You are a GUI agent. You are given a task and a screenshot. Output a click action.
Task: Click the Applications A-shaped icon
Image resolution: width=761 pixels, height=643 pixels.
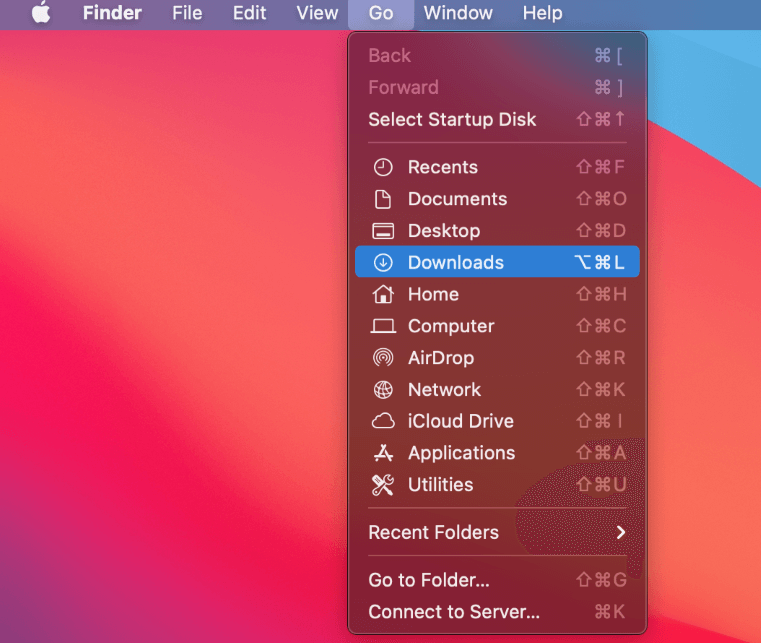383,453
